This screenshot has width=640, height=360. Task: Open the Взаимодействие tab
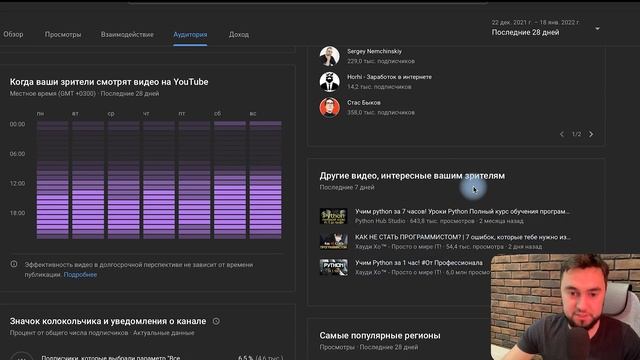click(x=127, y=35)
